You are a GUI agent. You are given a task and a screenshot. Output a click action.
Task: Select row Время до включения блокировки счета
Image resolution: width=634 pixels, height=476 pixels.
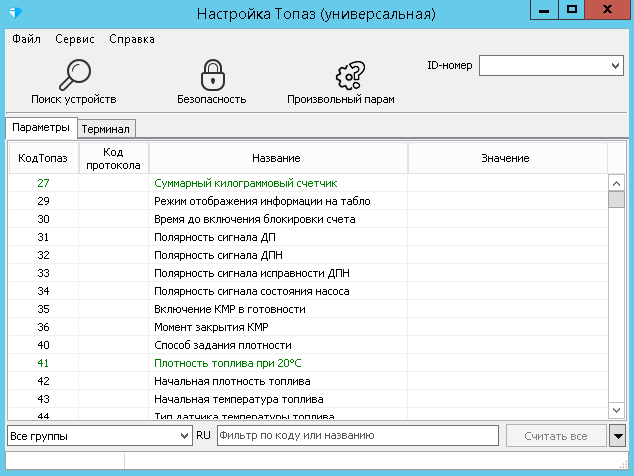click(x=308, y=219)
